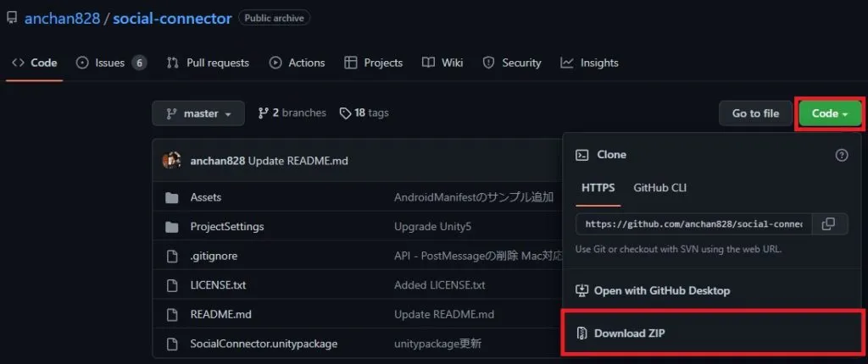The width and height of the screenshot is (868, 364).
Task: Switch to the Issues tab
Action: click(110, 63)
